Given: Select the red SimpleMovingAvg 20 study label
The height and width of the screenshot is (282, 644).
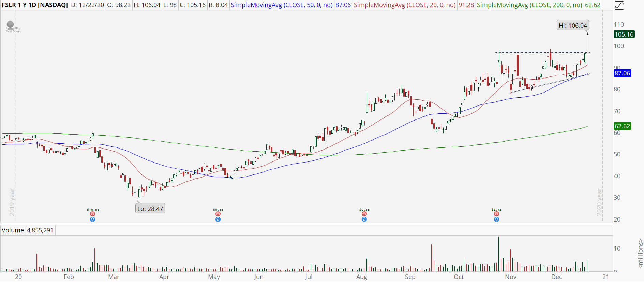Looking at the screenshot, I should point(405,5).
